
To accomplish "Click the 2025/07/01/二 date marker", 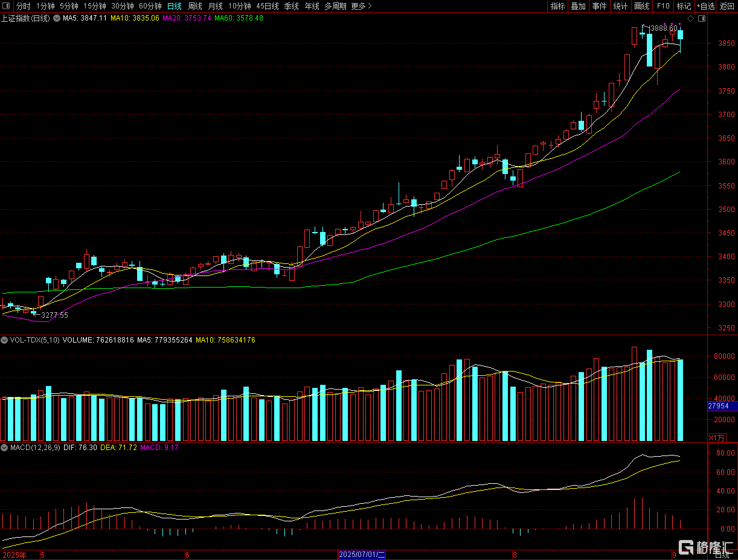I will 361,555.
